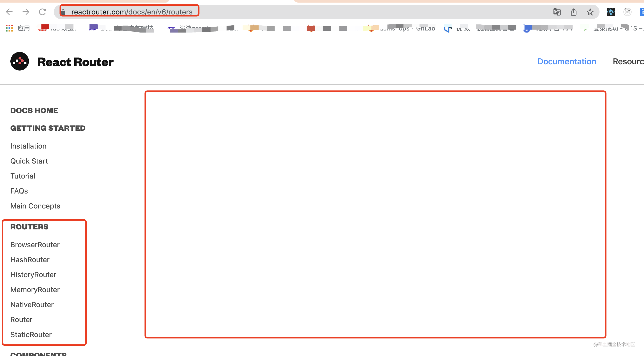Image resolution: width=644 pixels, height=356 pixels.
Task: Click the round gray extension icon
Action: point(627,12)
